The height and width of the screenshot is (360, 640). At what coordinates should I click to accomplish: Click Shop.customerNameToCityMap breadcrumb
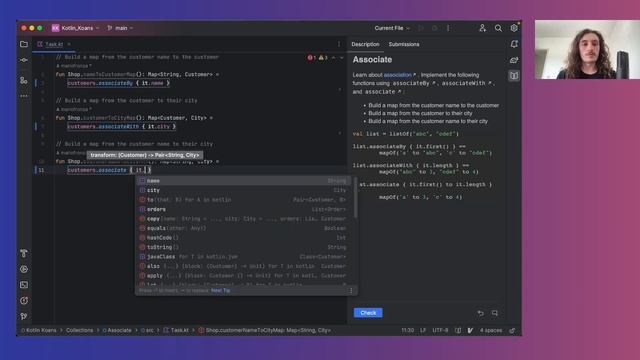point(264,331)
